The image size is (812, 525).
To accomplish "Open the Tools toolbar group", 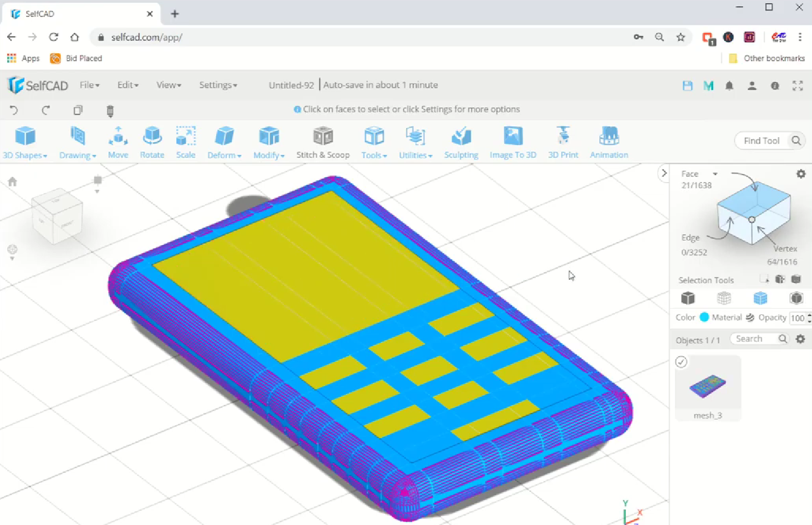I will pyautogui.click(x=374, y=143).
